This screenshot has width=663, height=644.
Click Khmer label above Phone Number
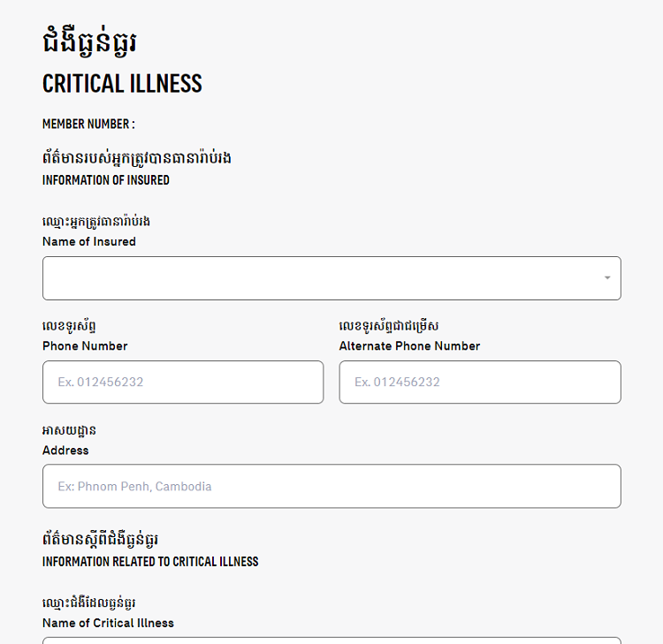click(69, 326)
